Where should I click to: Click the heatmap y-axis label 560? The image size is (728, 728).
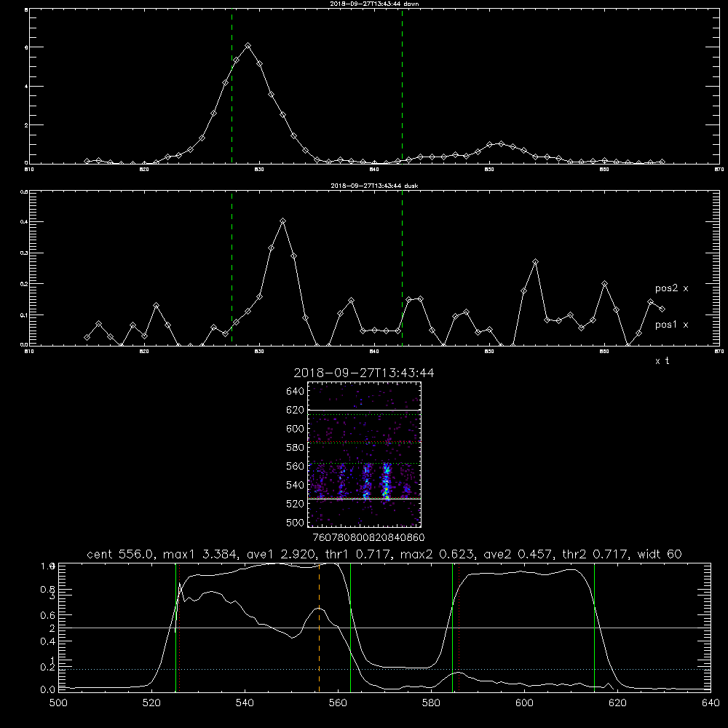coord(296,466)
